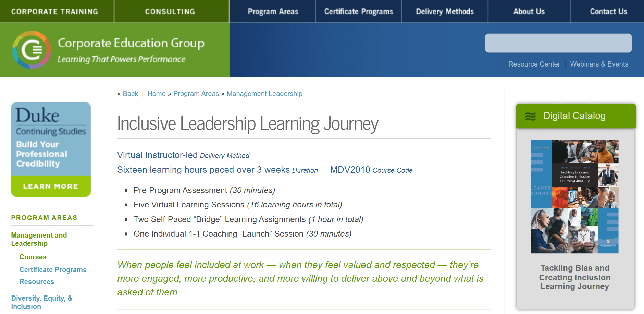Image resolution: width=644 pixels, height=314 pixels.
Task: Open the Resource Center link
Action: (x=534, y=64)
